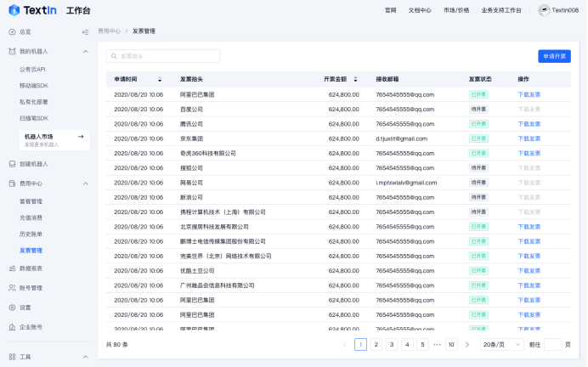Focus the 发票抬头 search field

tap(163, 56)
